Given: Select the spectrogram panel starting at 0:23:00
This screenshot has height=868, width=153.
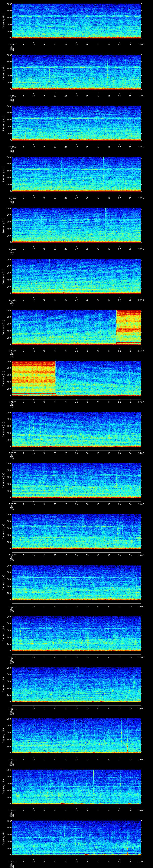Looking at the screenshot, I should click(x=76, y=481).
